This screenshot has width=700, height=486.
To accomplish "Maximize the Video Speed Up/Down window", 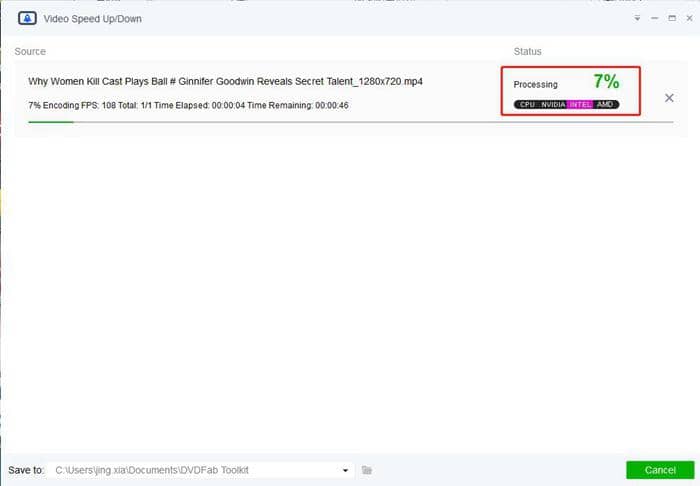I will tap(672, 18).
